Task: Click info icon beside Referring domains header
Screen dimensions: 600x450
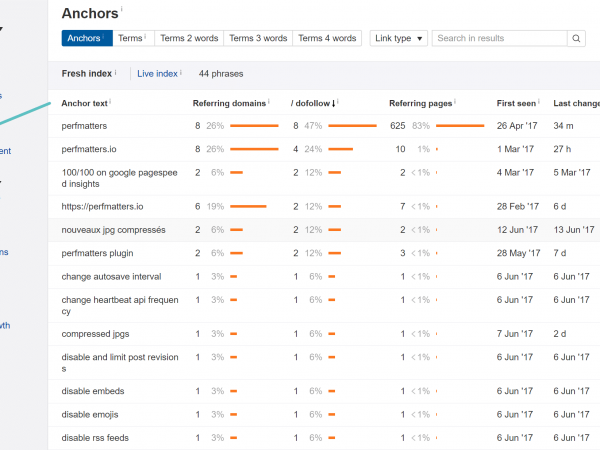Action: (269, 101)
